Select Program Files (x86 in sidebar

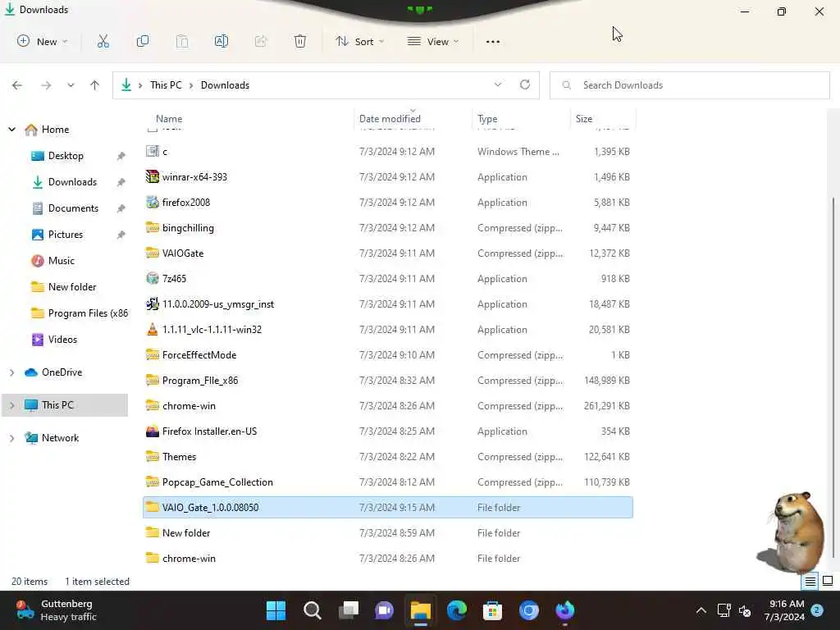[88, 313]
